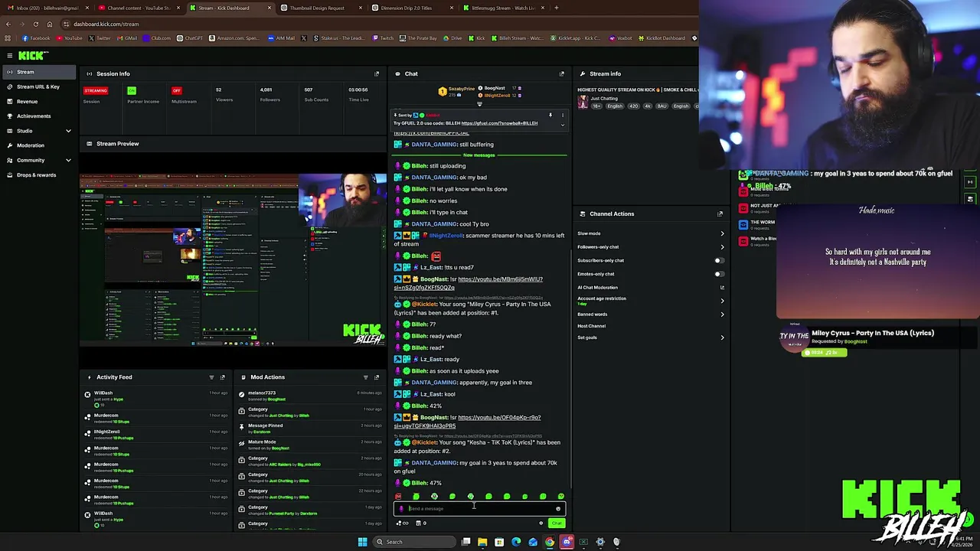Send message with green Chat button
Screen dimensions: 980x551
[x=556, y=523]
